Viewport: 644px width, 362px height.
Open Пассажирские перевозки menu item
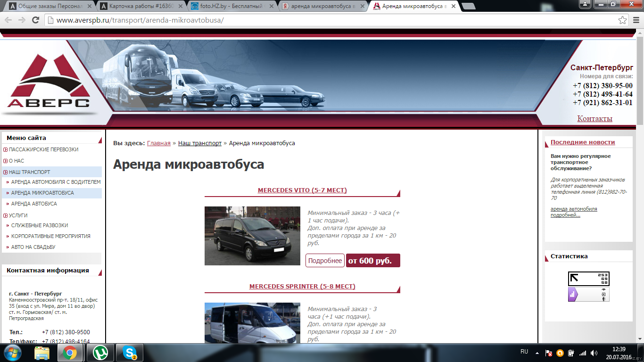(x=43, y=149)
